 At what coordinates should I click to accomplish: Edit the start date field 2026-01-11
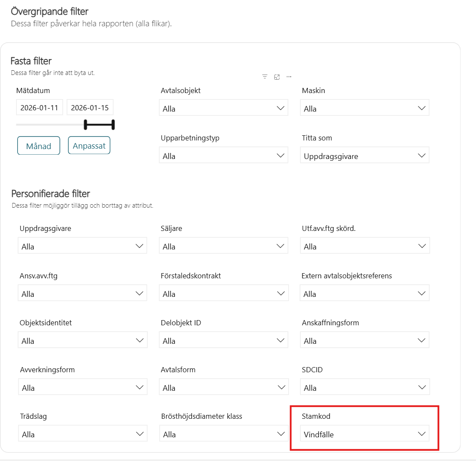(x=40, y=108)
